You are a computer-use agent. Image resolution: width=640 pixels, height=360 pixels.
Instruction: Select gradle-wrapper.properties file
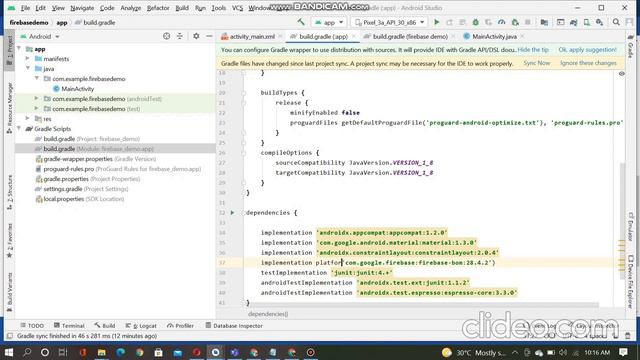click(96, 159)
